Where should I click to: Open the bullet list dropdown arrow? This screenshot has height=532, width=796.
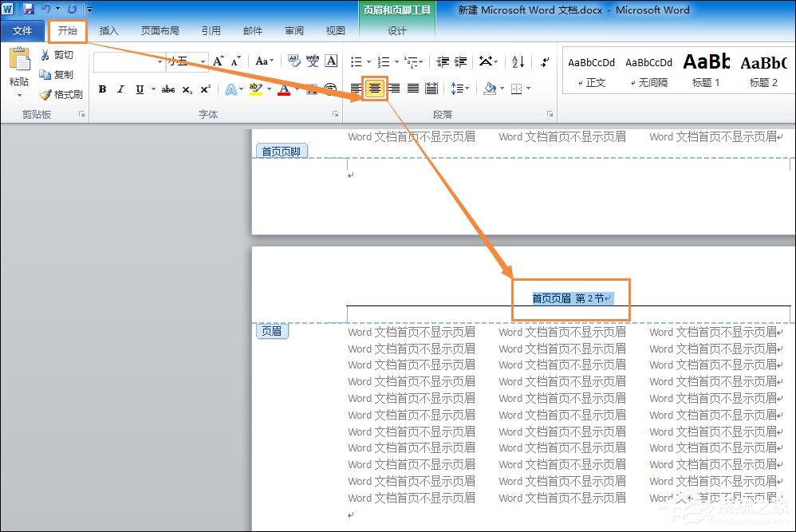[x=368, y=61]
